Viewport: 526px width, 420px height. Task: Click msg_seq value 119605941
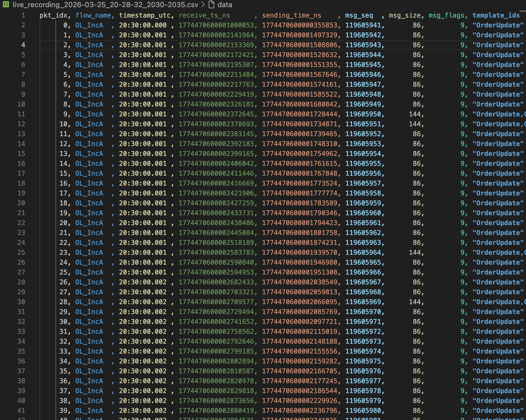(363, 25)
